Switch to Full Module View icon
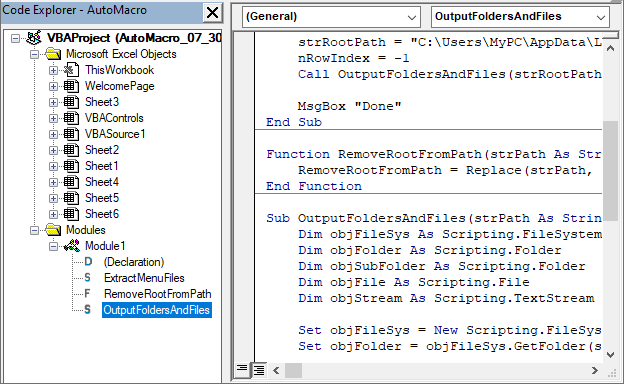The image size is (624, 384). pos(259,370)
